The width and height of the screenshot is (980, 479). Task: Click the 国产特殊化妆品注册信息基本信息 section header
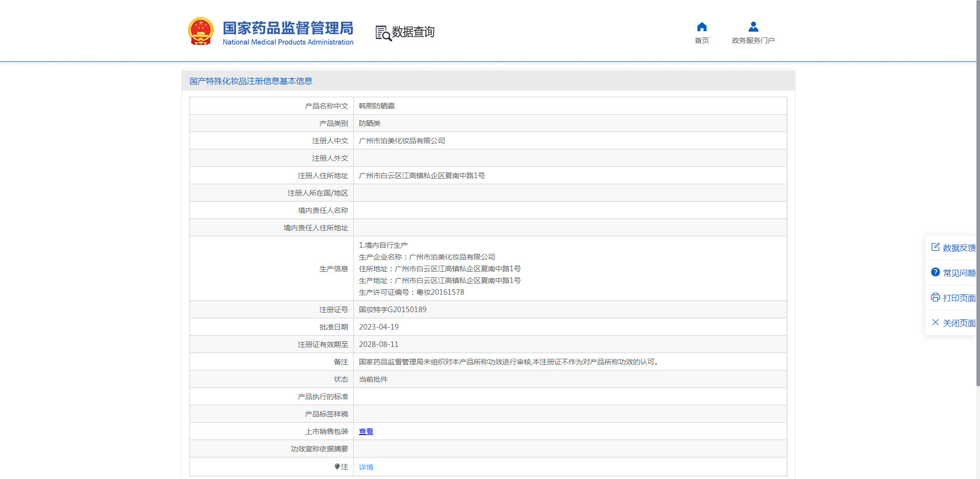point(251,81)
